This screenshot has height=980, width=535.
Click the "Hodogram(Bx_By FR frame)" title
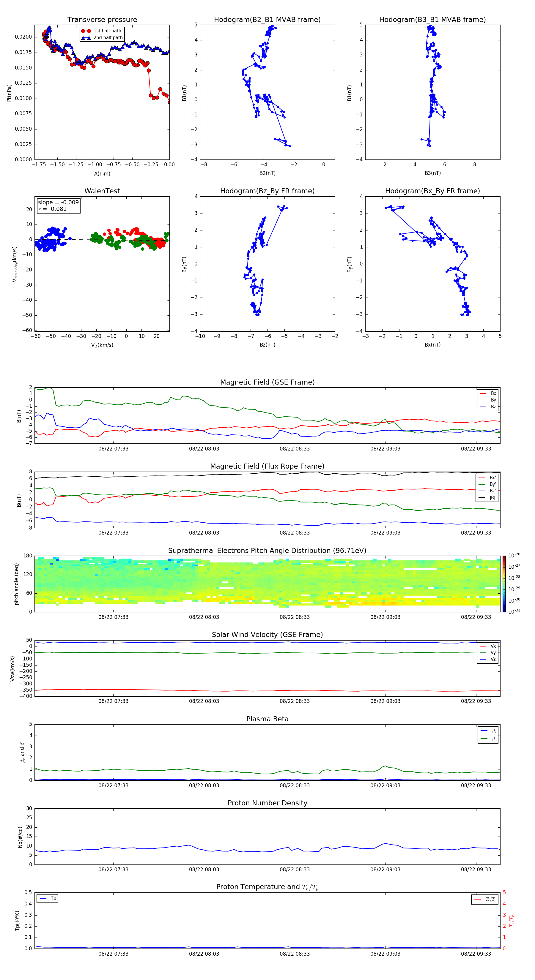432,191
